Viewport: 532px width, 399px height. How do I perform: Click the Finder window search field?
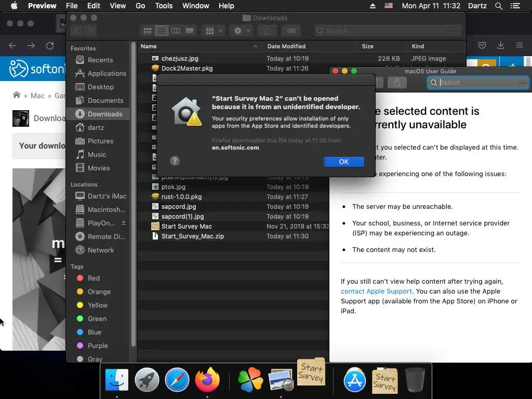coord(388,31)
